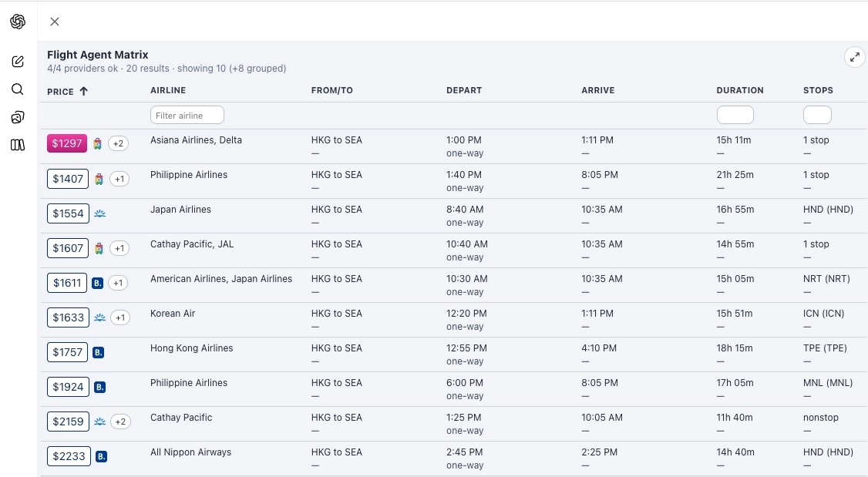Expand the +2 providers on the $2159 row

click(121, 422)
